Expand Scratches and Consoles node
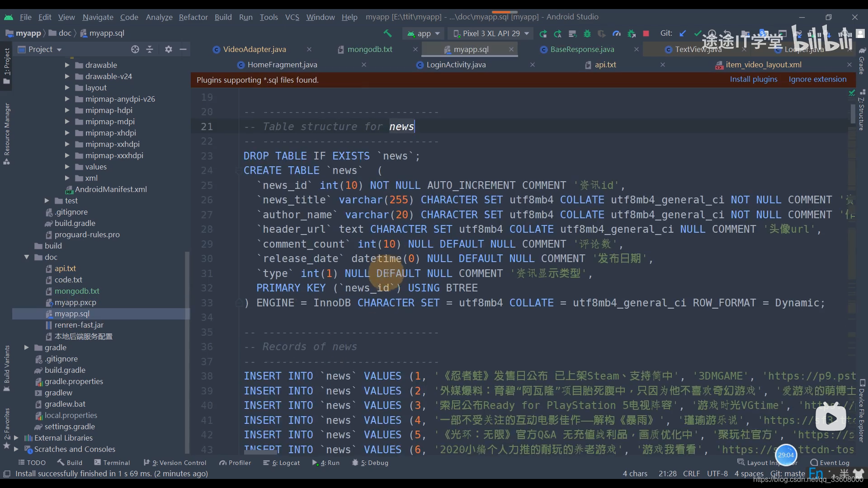The height and width of the screenshot is (488, 868). [x=16, y=449]
